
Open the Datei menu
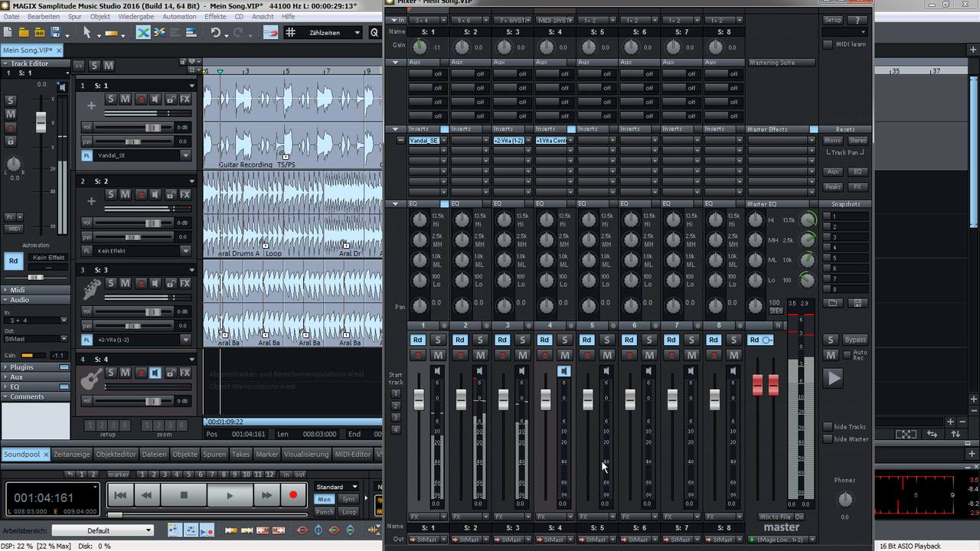(x=11, y=16)
